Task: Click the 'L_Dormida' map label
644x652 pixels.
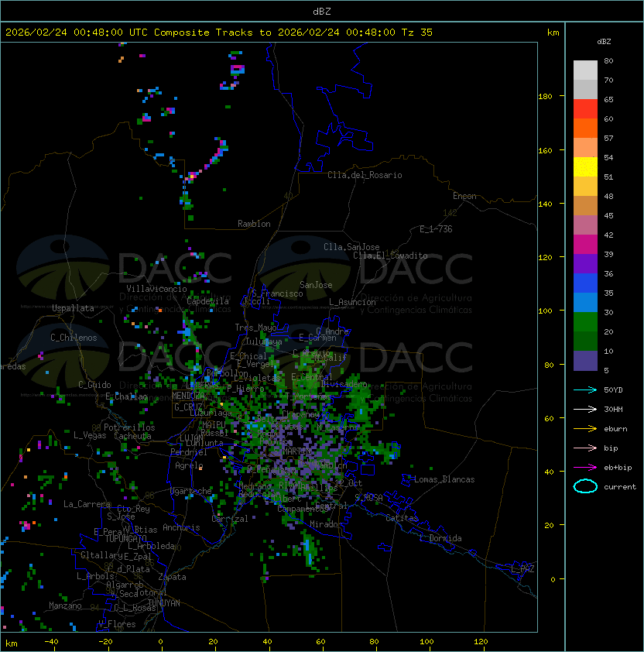Action: point(440,538)
